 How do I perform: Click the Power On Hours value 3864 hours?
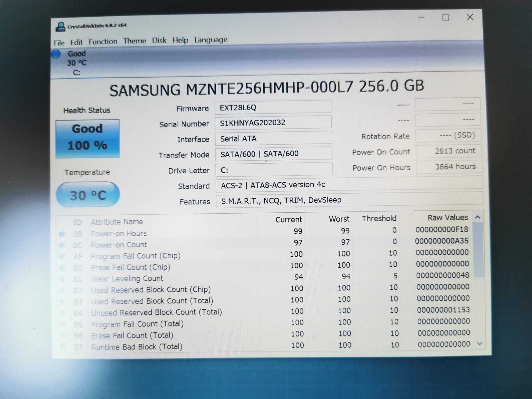[x=449, y=167]
